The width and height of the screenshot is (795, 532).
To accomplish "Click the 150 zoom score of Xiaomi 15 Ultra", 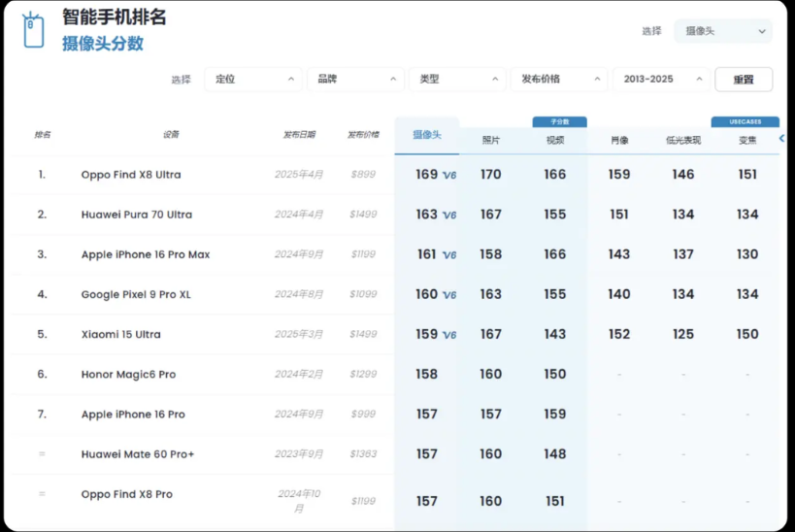I will point(747,334).
